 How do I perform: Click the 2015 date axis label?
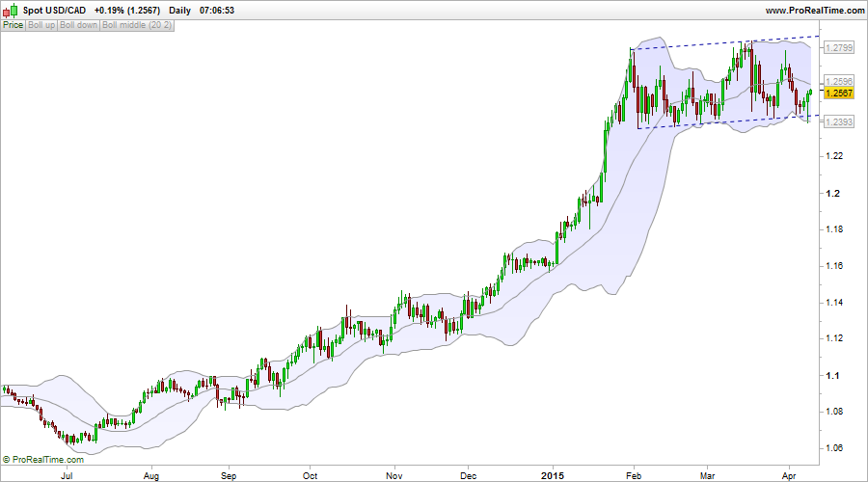coord(553,476)
